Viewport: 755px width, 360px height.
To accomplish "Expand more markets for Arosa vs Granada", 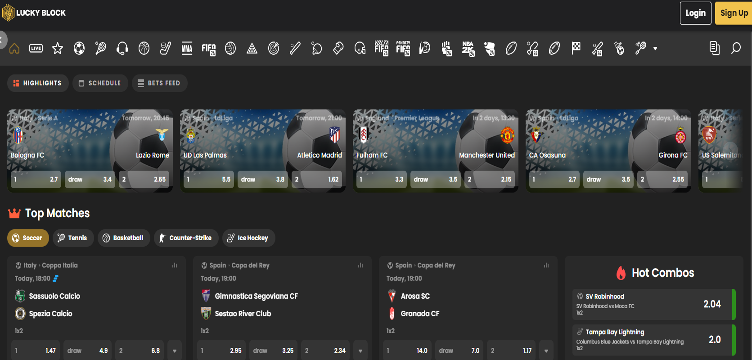I will [546, 351].
